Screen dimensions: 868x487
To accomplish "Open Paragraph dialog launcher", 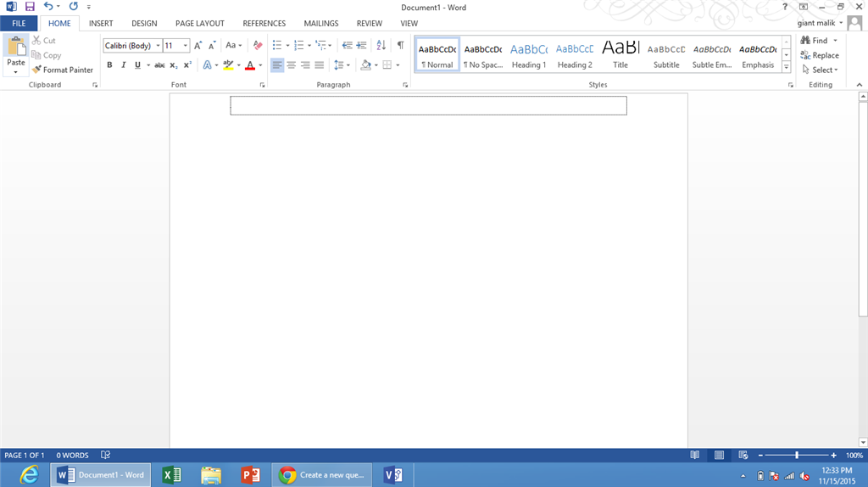I will 405,86.
